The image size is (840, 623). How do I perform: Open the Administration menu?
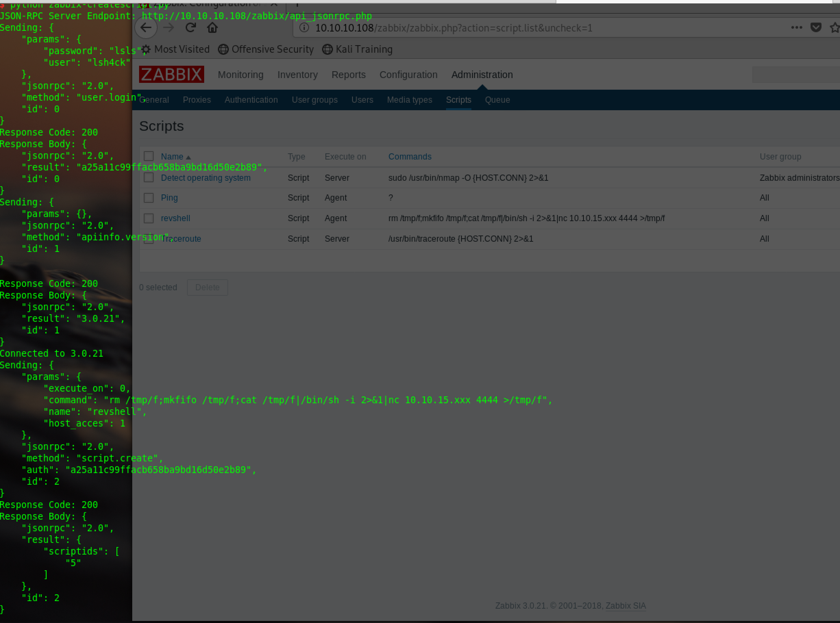[x=482, y=75]
